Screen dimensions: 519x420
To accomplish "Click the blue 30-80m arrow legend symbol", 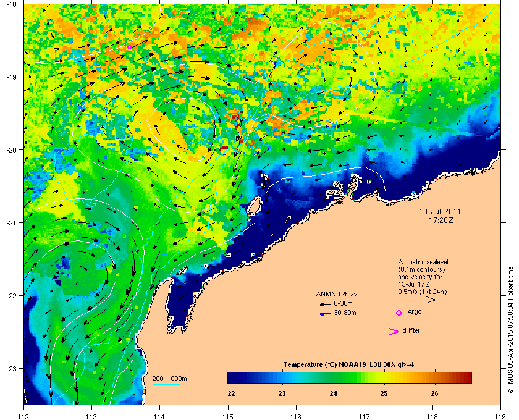I will [325, 314].
